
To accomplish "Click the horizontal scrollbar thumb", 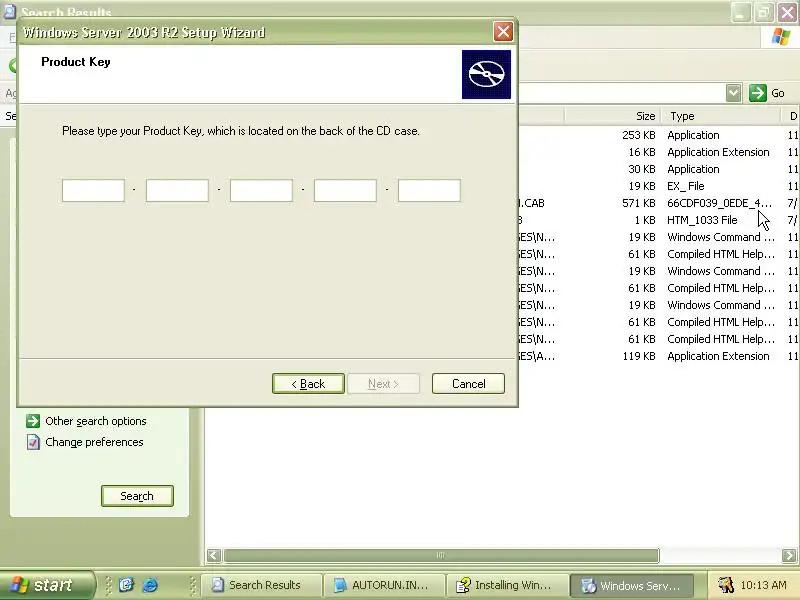I will click(441, 555).
